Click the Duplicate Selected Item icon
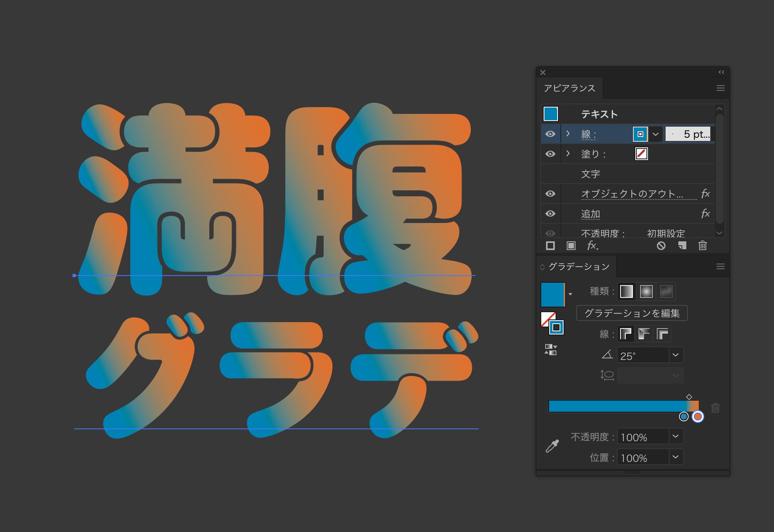This screenshot has height=532, width=774. point(682,246)
